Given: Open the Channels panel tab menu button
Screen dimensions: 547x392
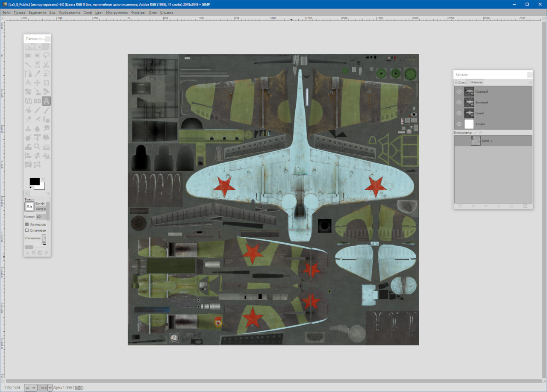Looking at the screenshot, I should point(530,82).
